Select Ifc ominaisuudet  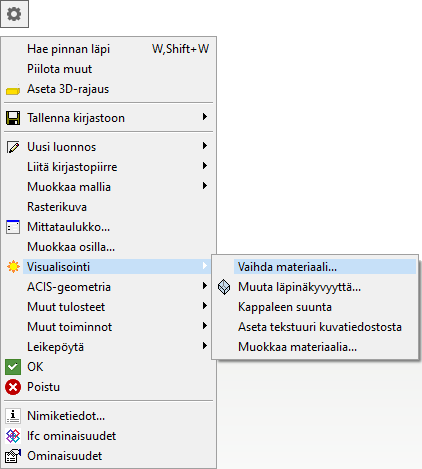point(108,436)
